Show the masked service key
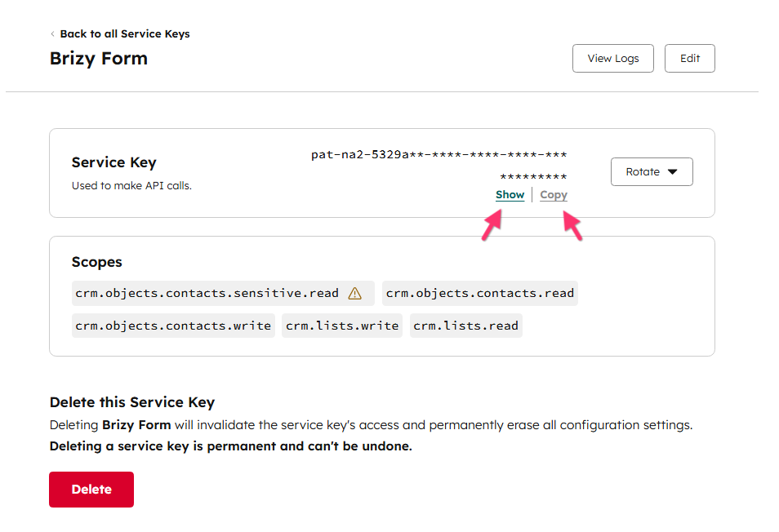 tap(510, 194)
